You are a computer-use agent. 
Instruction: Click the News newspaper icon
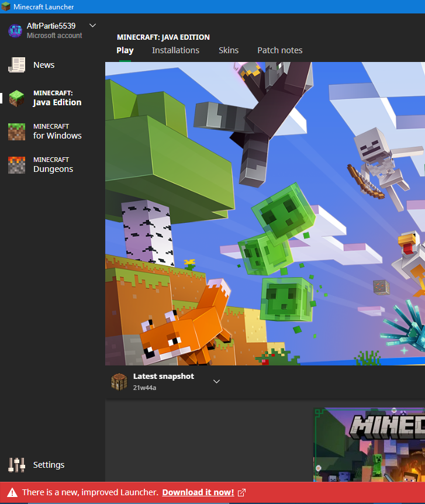pyautogui.click(x=17, y=65)
